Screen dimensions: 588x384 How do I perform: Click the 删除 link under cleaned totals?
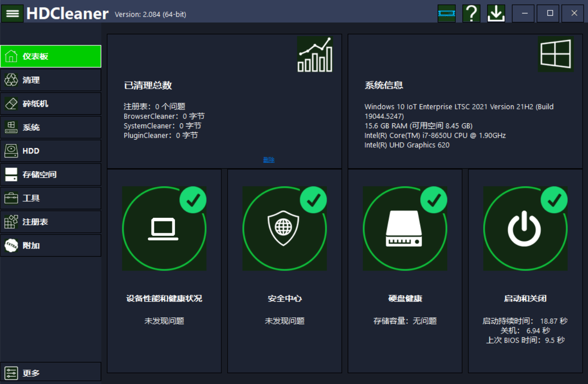(x=269, y=160)
